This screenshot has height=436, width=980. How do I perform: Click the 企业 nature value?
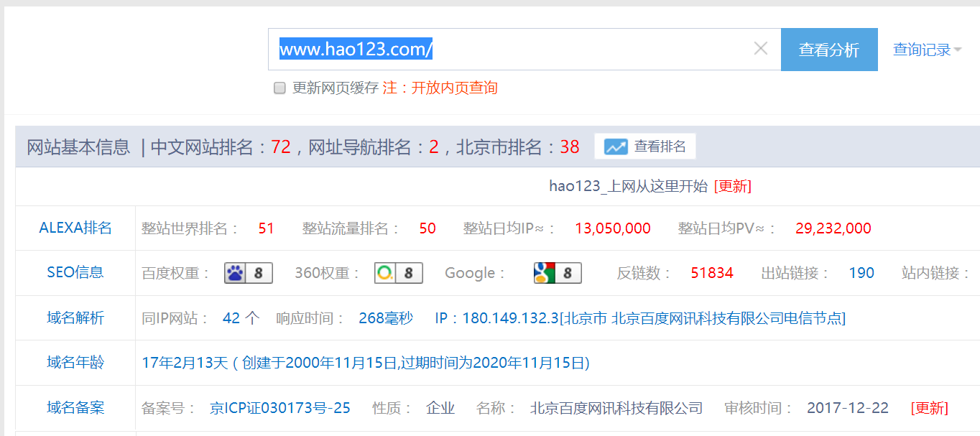click(x=440, y=408)
